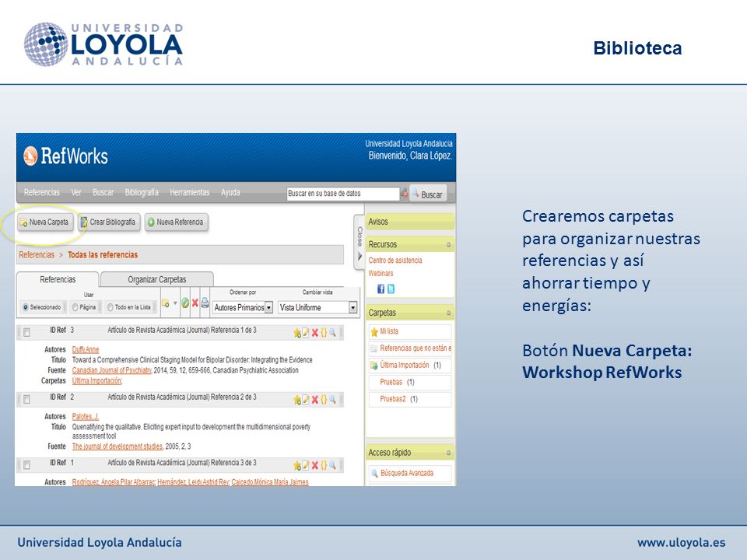747x560 pixels.
Task: Click the Nueva Referencia button
Action: (177, 222)
